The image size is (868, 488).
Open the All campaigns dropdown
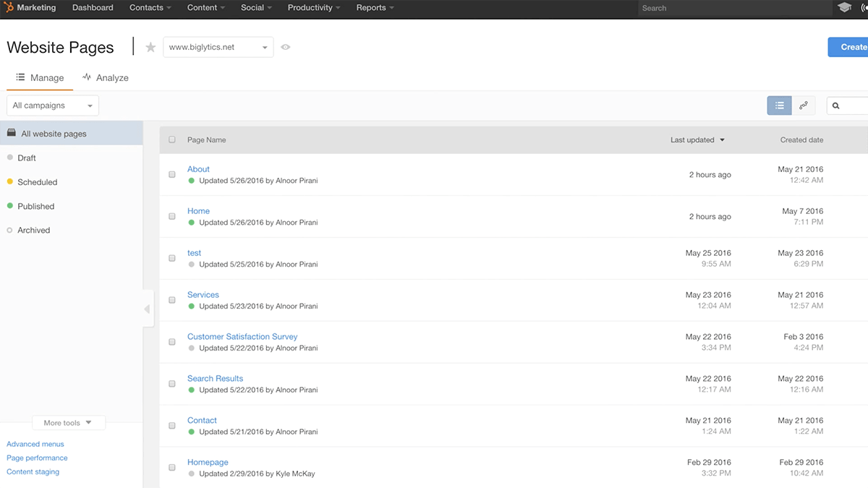point(53,106)
